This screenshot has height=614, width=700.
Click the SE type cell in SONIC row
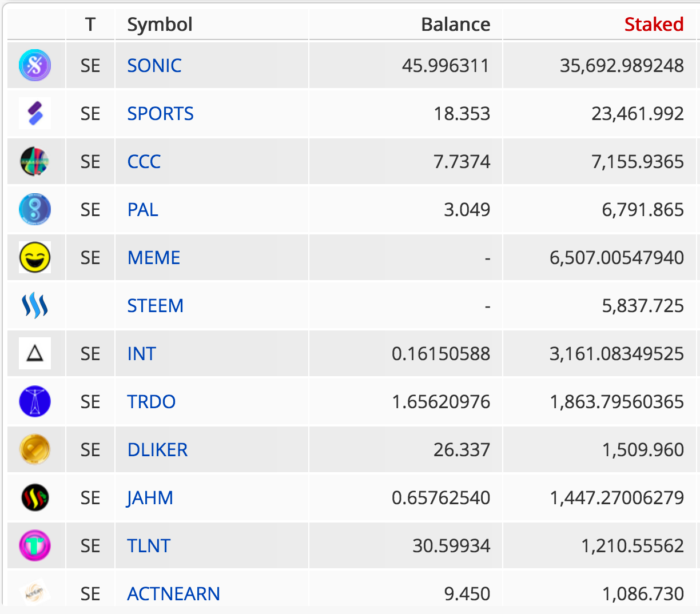[90, 66]
